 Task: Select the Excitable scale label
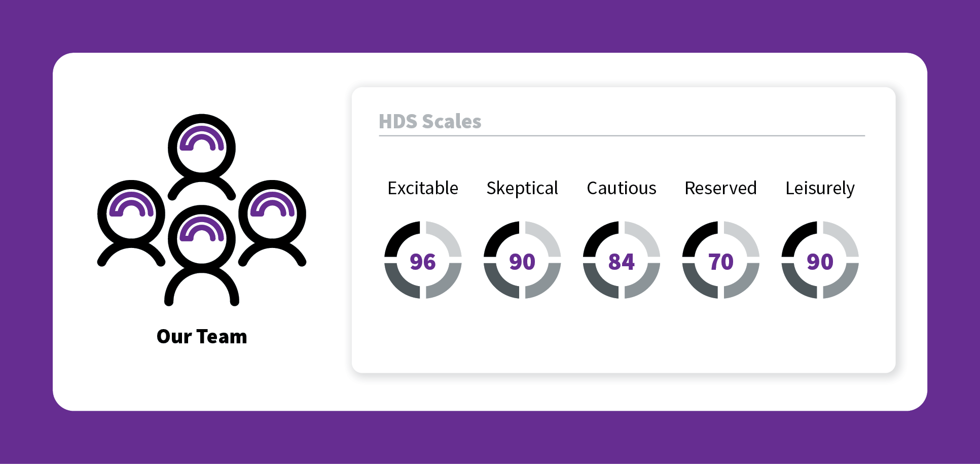point(423,188)
